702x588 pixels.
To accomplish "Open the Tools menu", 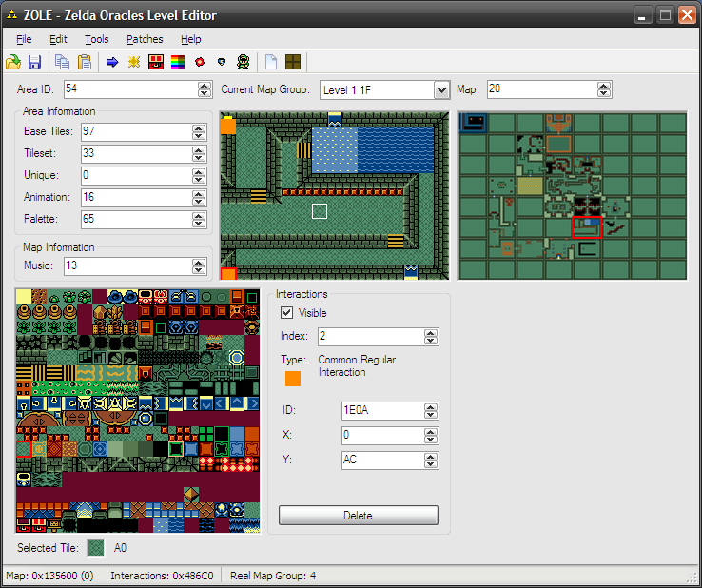I will tap(96, 39).
